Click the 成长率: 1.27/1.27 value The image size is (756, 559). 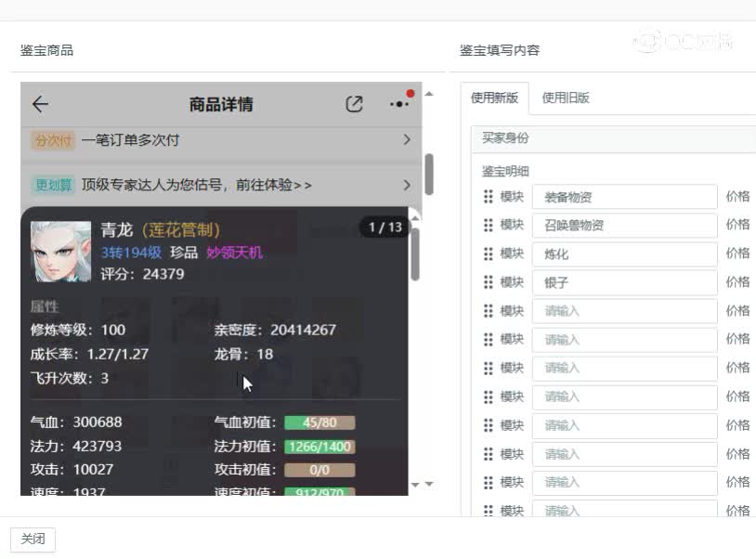coord(89,354)
